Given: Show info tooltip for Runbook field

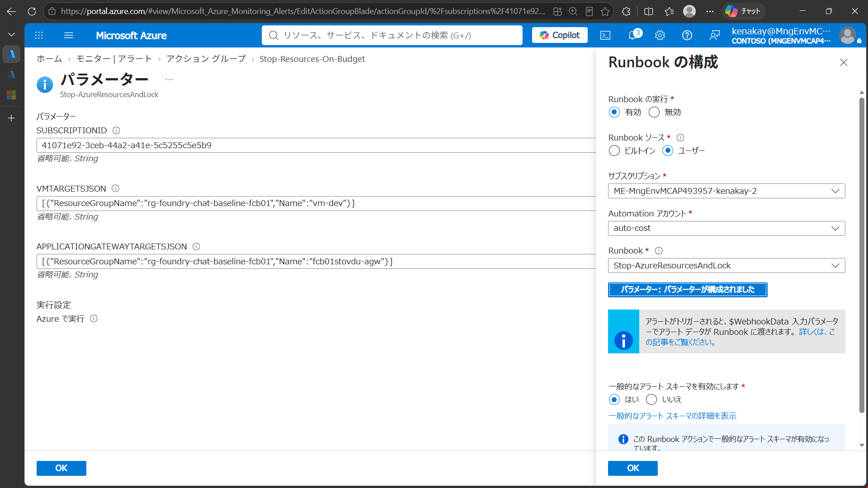Looking at the screenshot, I should [659, 251].
